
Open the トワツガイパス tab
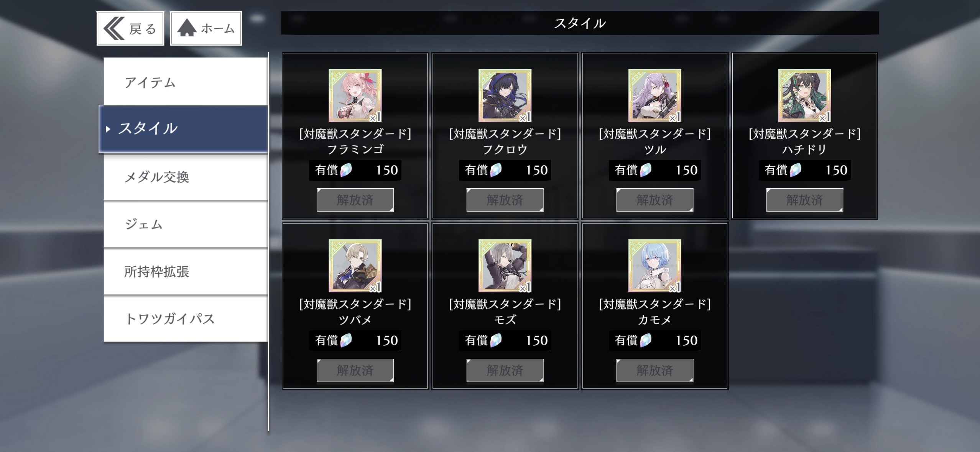click(x=186, y=319)
